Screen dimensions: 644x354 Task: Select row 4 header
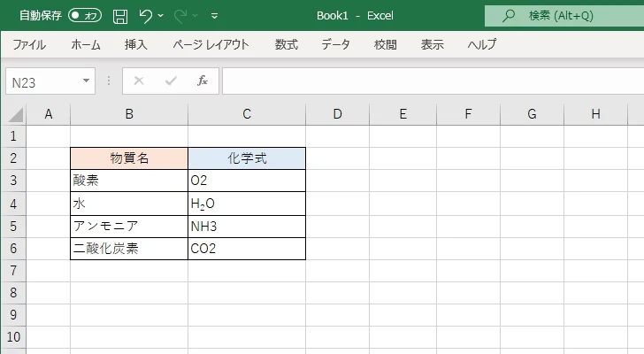(13, 204)
